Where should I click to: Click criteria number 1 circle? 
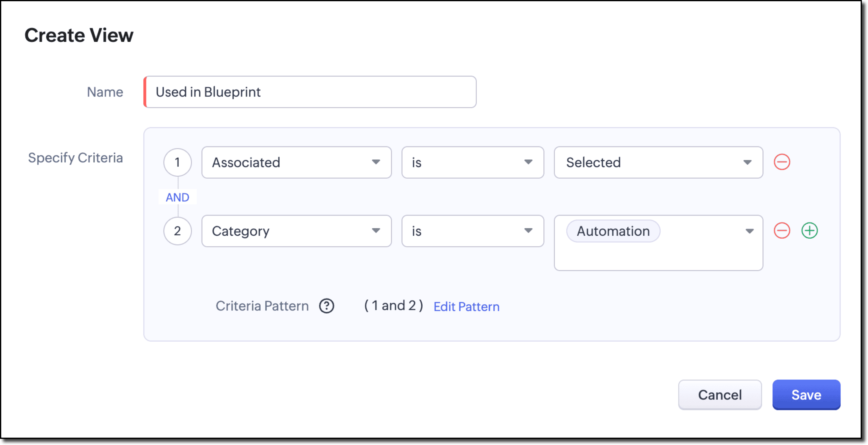[x=178, y=162]
